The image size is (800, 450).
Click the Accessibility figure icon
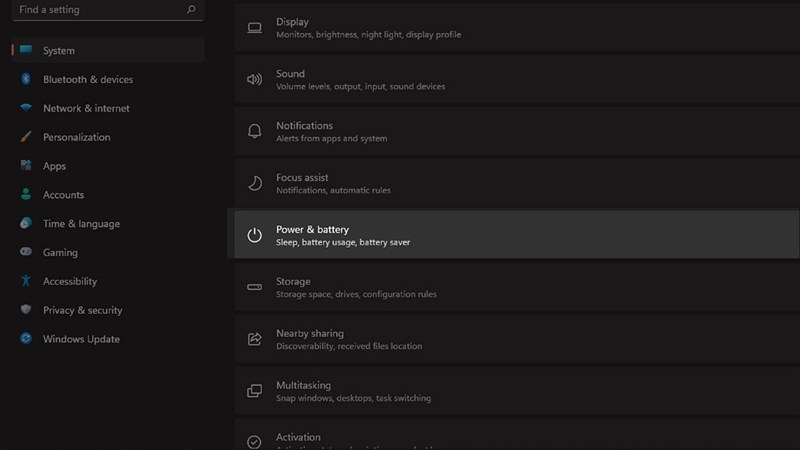pyautogui.click(x=26, y=280)
